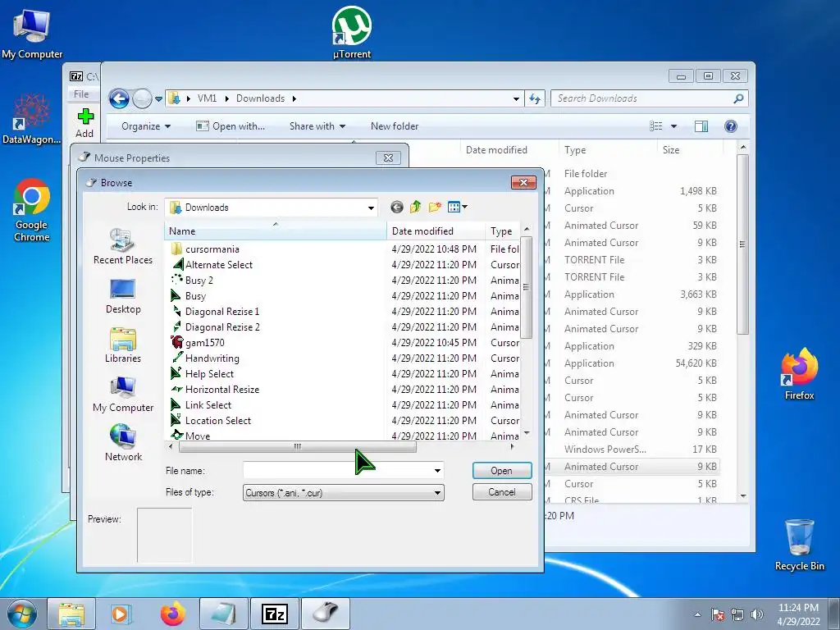
Task: Go to Desktop in Browse sidebar
Action: (123, 296)
